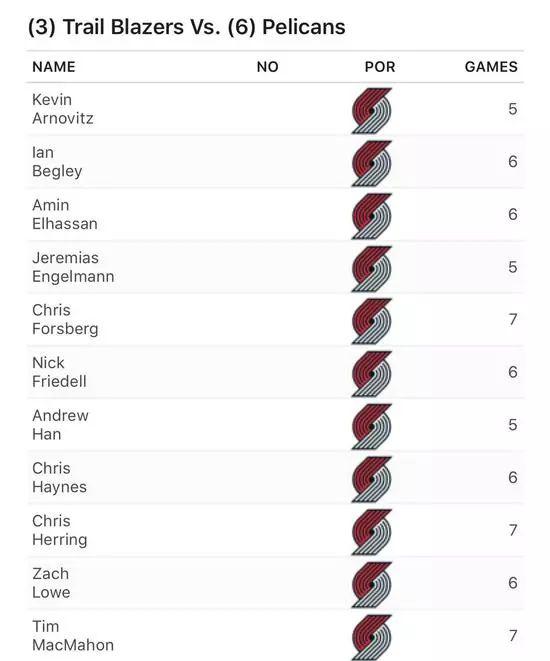Click the Trail Blazers logo in Tim MacMahon's row
The width and height of the screenshot is (550, 661).
[372, 637]
